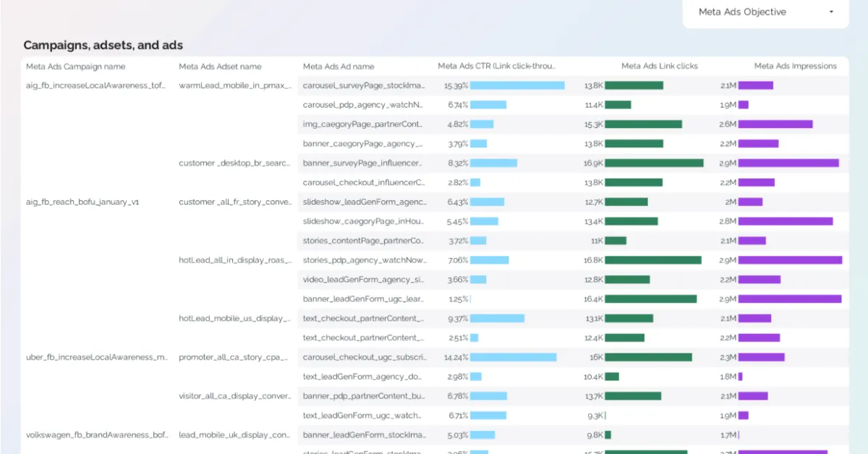
Task: Sort by the Meta Ads Link clicks column
Action: (x=659, y=66)
